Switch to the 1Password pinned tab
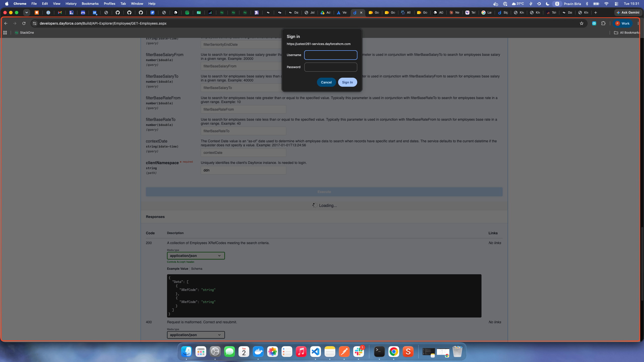This screenshot has width=644, height=362. (48, 13)
